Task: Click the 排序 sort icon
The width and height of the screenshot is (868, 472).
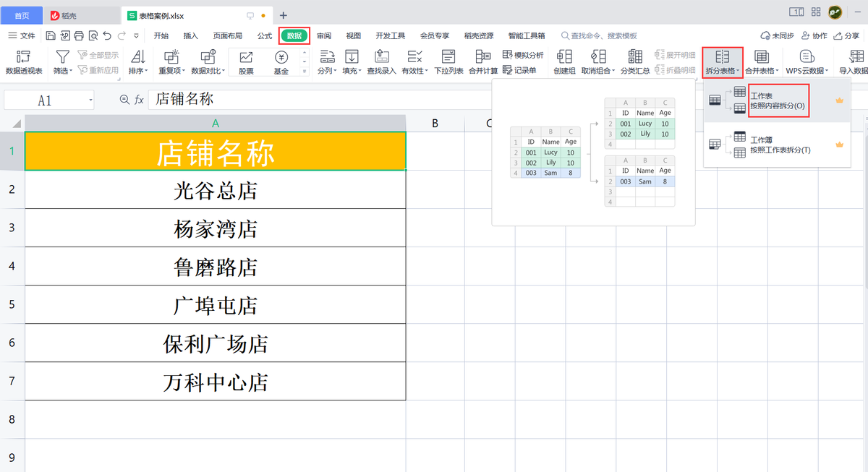Action: 137,56
